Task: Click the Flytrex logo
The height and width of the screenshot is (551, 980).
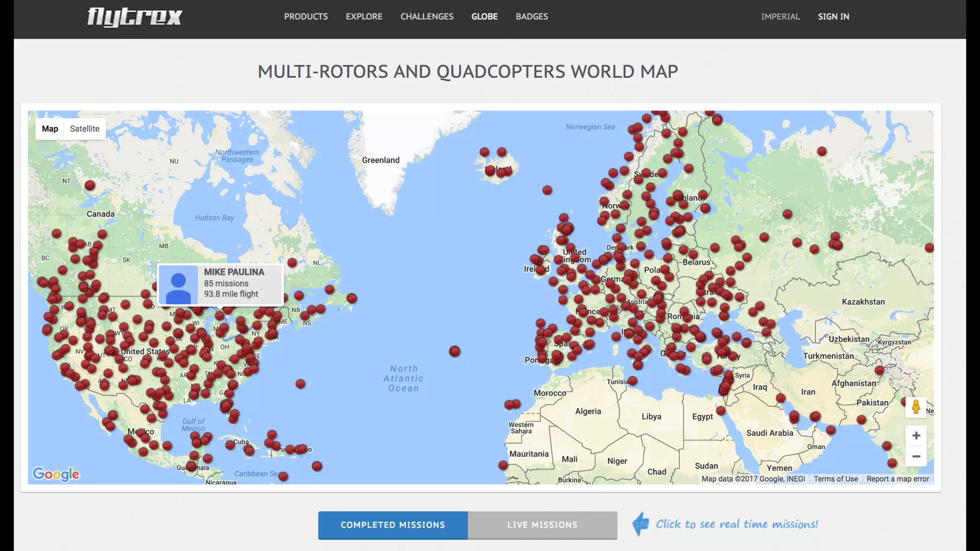Action: pyautogui.click(x=134, y=17)
